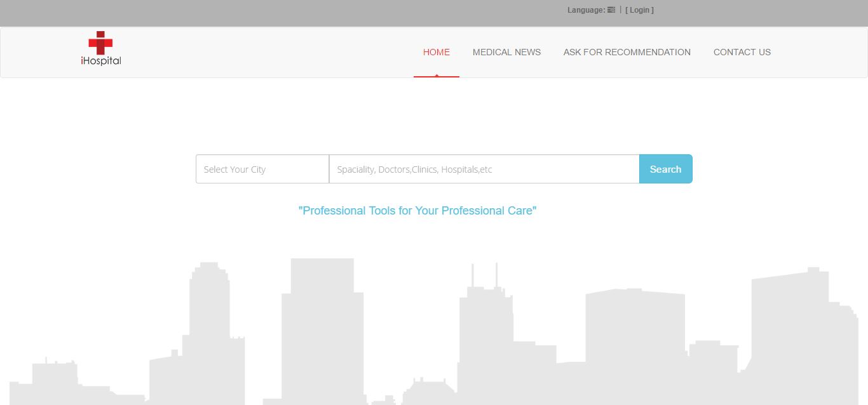The height and width of the screenshot is (405, 868).
Task: Click the red active indicator under HOME
Action: click(x=436, y=76)
